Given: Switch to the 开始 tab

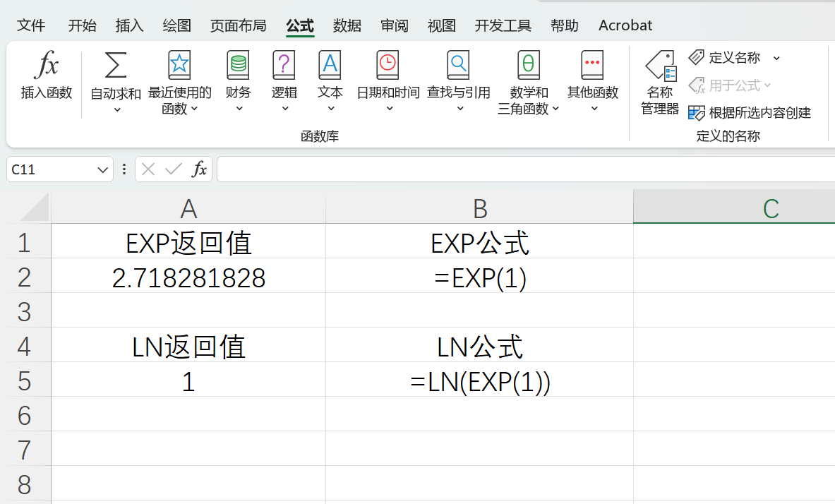Looking at the screenshot, I should coord(82,25).
